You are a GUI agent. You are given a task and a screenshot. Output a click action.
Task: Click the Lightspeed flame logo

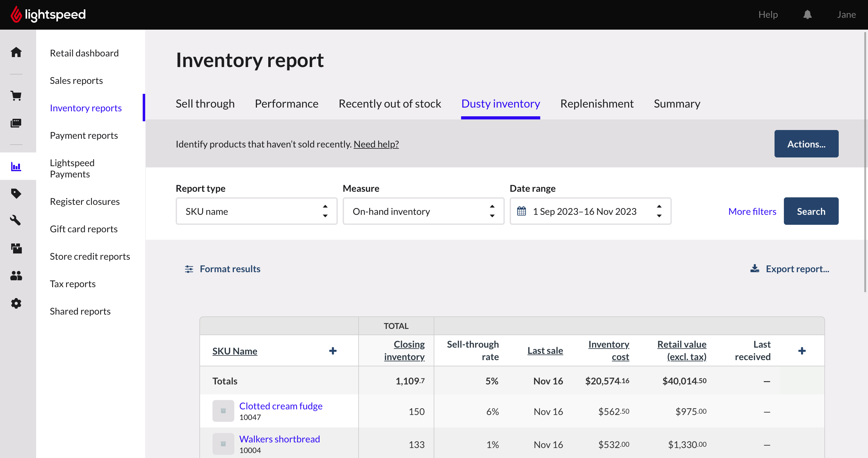click(x=16, y=15)
